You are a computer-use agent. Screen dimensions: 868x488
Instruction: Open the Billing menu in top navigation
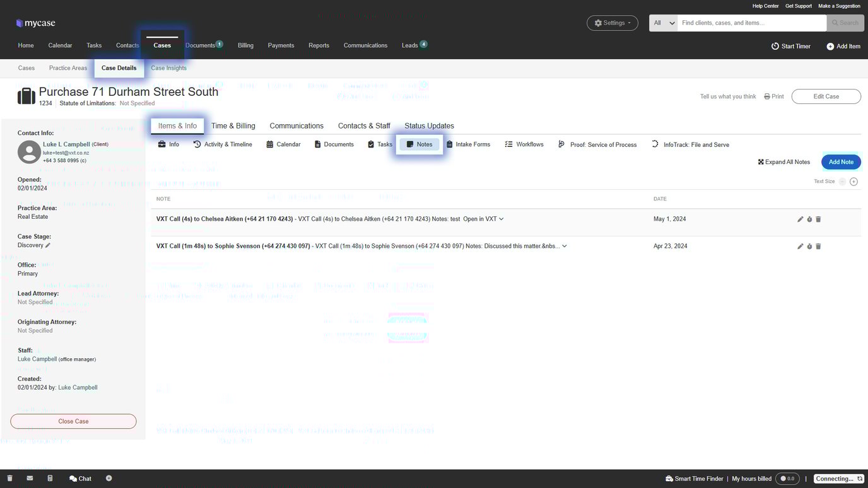245,45
